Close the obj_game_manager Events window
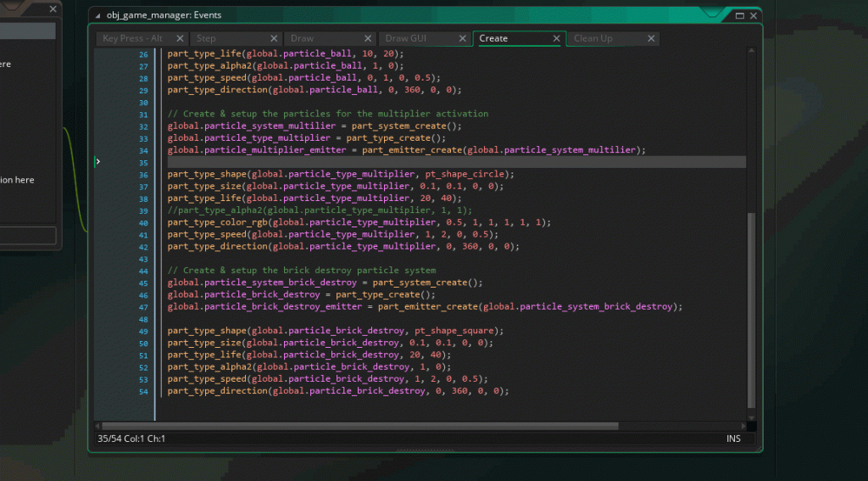Screen dimensions: 868x481 754,15
